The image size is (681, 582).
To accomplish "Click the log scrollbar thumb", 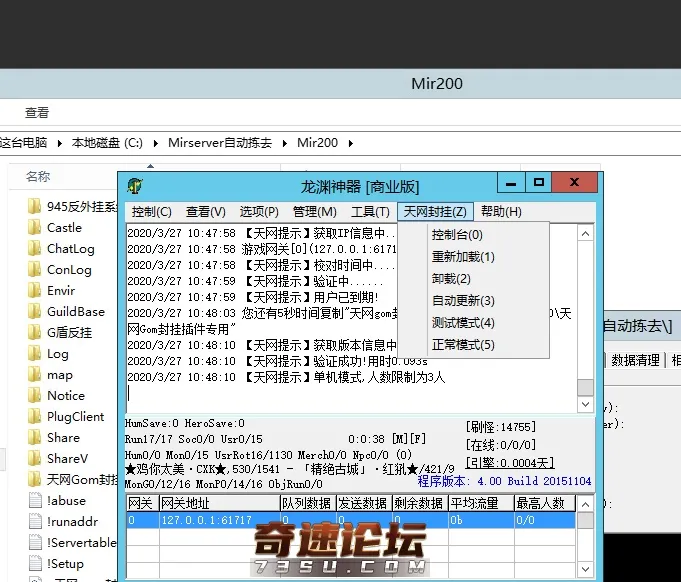I will 585,387.
